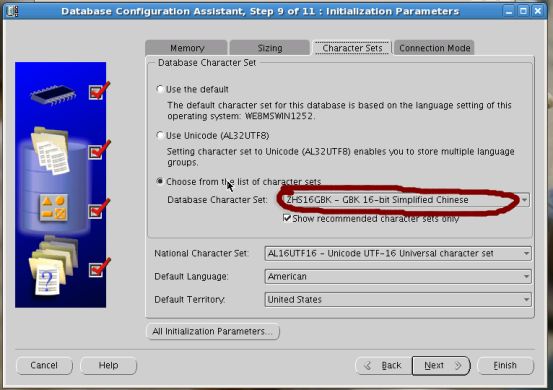Click the checkmark beside the memory chip

pyautogui.click(x=99, y=91)
